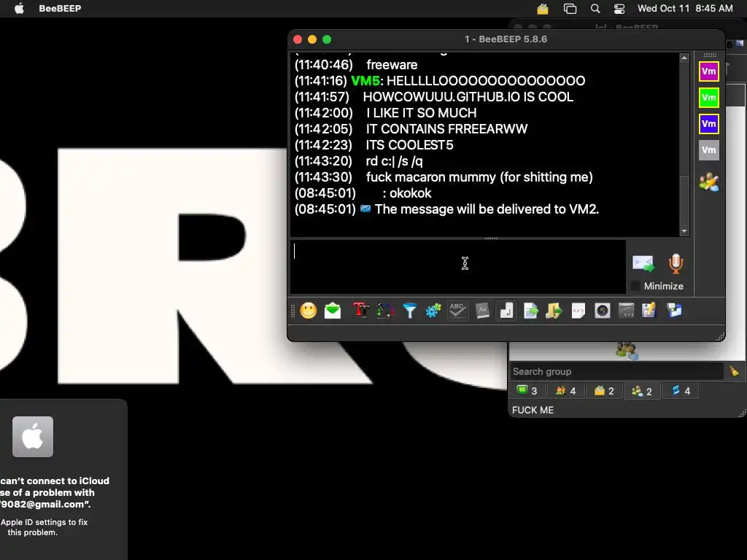This screenshot has width=747, height=560.
Task: Toggle the ABC spell checking button
Action: tap(457, 311)
